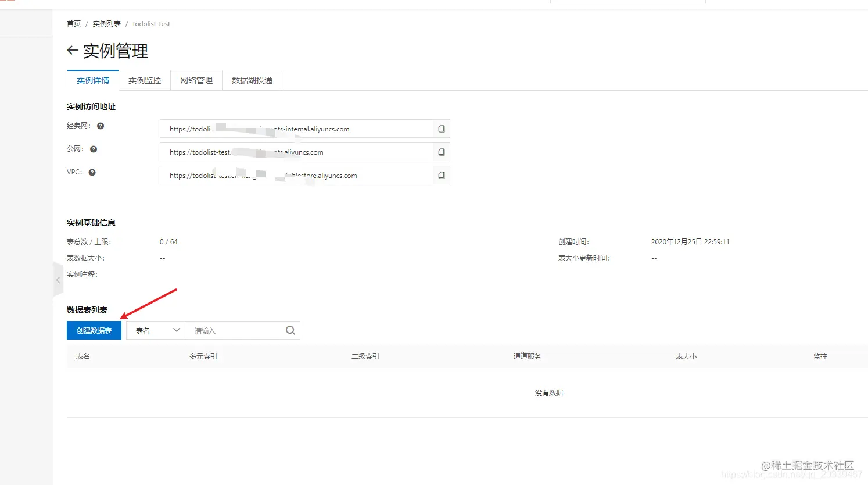This screenshot has height=485, width=868.
Task: Click the 二级索引 column header
Action: 365,356
